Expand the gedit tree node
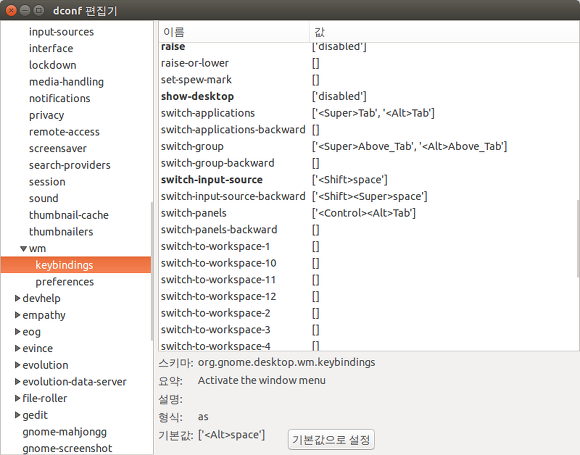Viewport: 580px width, 455px height. coord(17,415)
